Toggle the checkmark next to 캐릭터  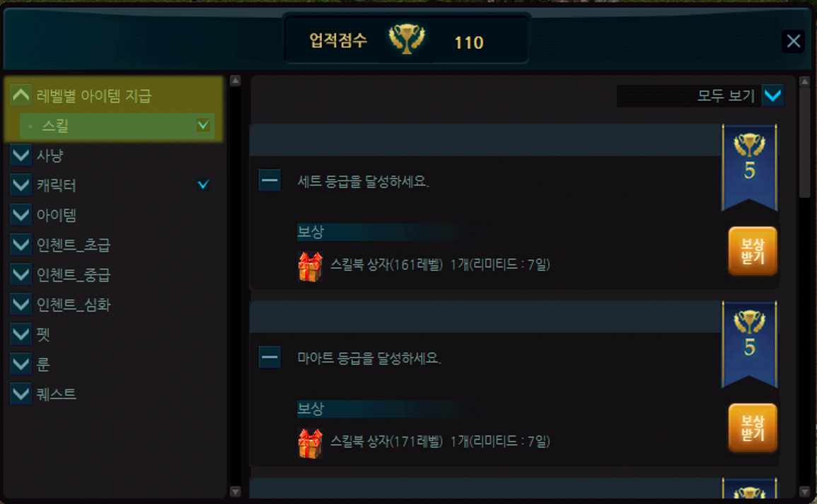[203, 184]
